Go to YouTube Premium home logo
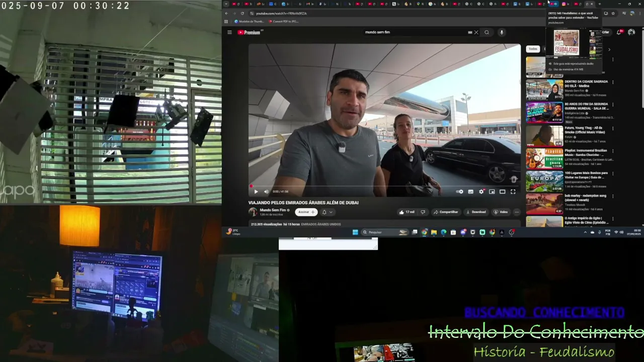This screenshot has width=644, height=362. (249, 32)
